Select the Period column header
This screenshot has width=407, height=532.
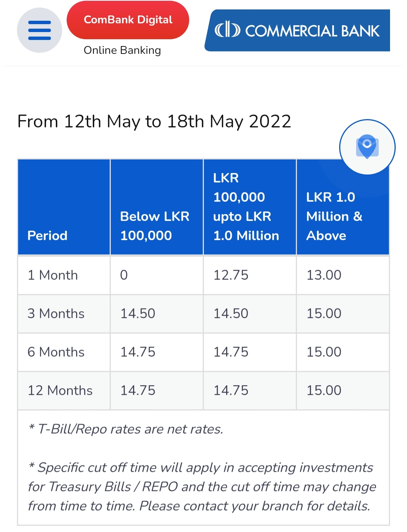coord(47,236)
